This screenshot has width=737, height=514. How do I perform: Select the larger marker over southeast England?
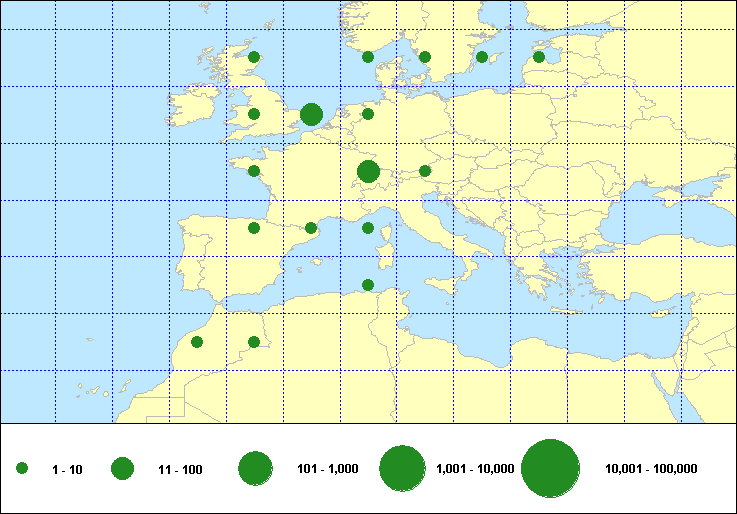(x=311, y=114)
